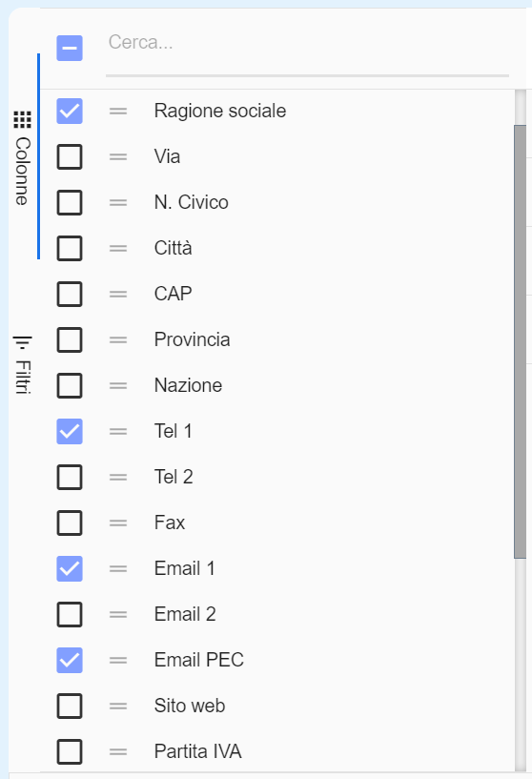Viewport: 532px width, 779px height.
Task: Show the Nazione column
Action: pos(70,385)
